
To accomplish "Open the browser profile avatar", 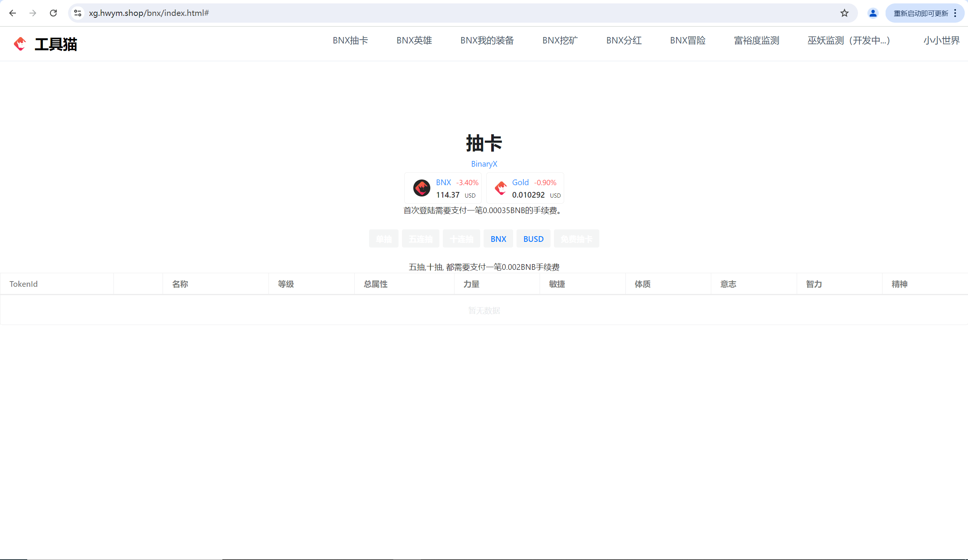I will coord(873,13).
